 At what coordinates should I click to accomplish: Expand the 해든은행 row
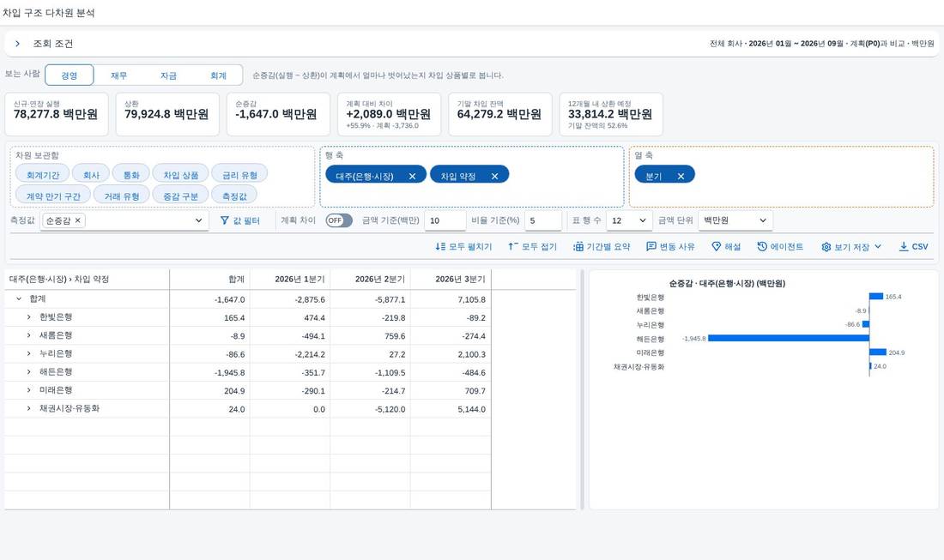(28, 372)
